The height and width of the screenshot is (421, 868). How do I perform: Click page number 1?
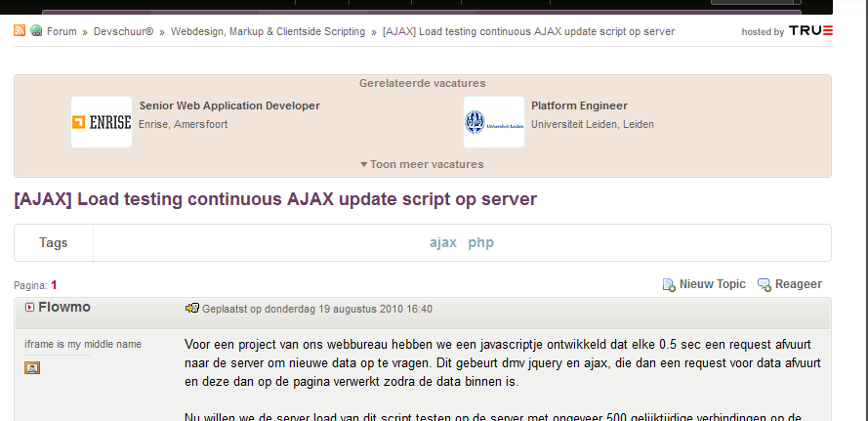[x=55, y=285]
